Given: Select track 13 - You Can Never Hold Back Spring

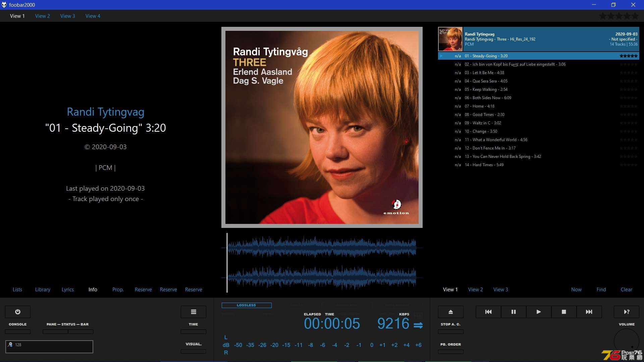Looking at the screenshot, I should tap(539, 157).
